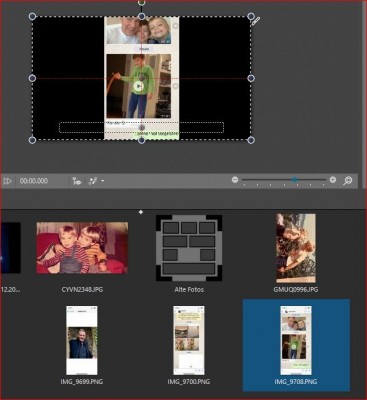Image resolution: width=367 pixels, height=400 pixels.
Task: Click the zoom slider handle
Action: coord(294,180)
